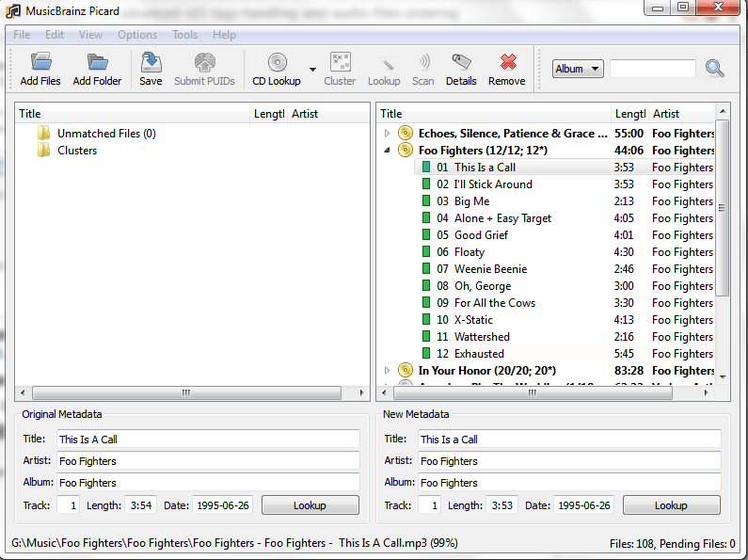The image size is (748, 560).
Task: Collapse the Foo Fighters album tree
Action: tap(387, 151)
